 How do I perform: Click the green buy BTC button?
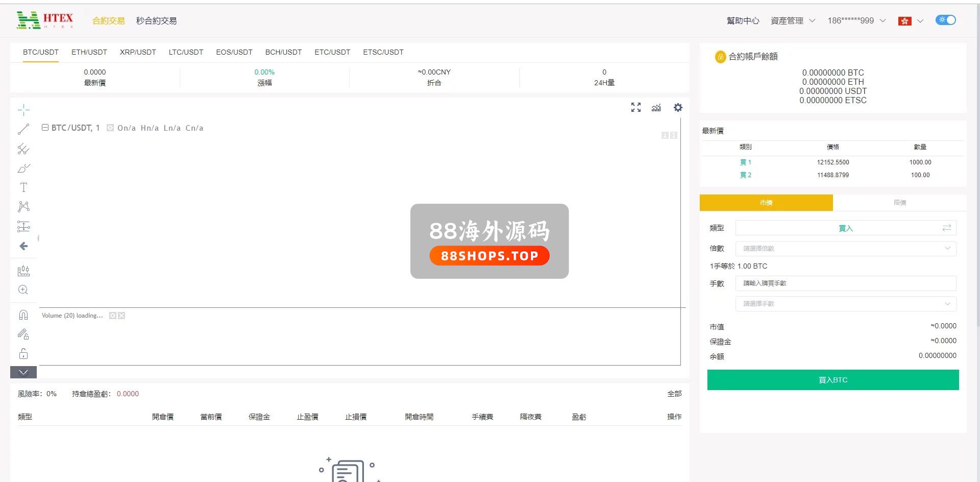pos(832,380)
